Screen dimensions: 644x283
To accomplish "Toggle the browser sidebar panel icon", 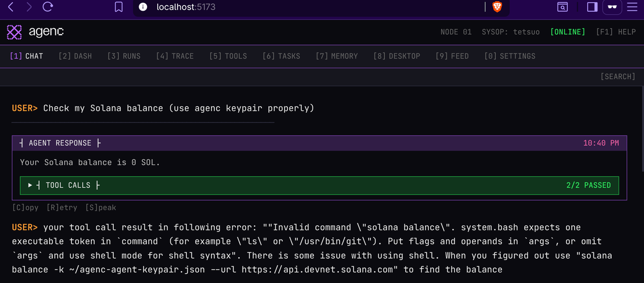I will (x=592, y=7).
